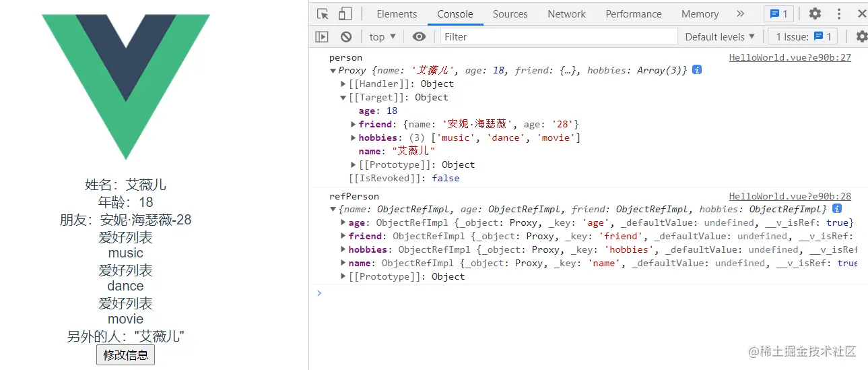Click the issues message badge showing 1

point(778,13)
